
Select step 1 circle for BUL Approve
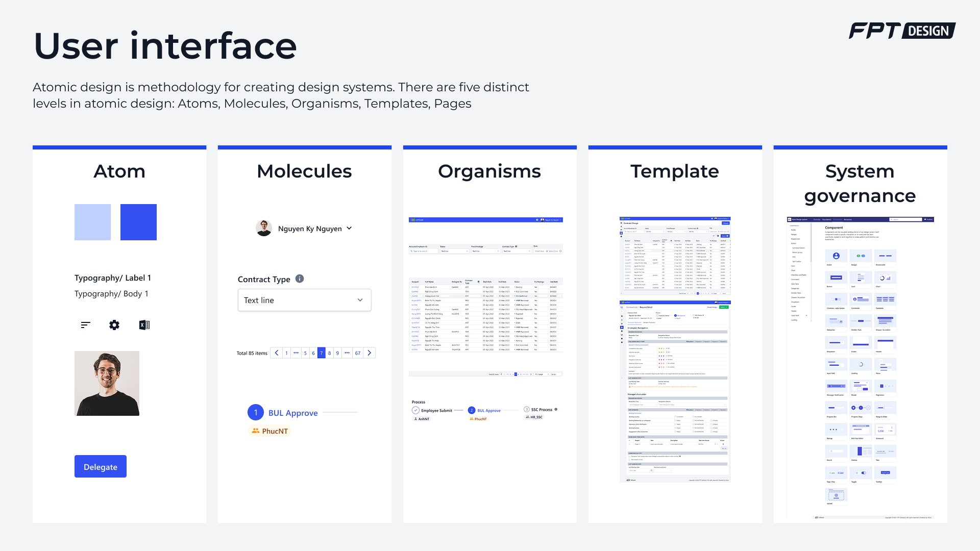pos(256,412)
